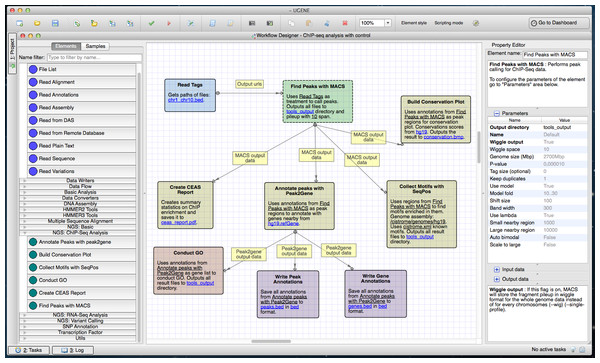
Task: Click the ceas_report.pdf link
Action: tap(179, 223)
